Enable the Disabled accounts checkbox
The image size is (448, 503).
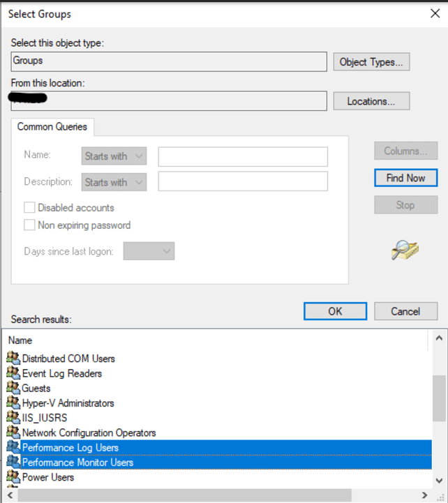[x=30, y=207]
